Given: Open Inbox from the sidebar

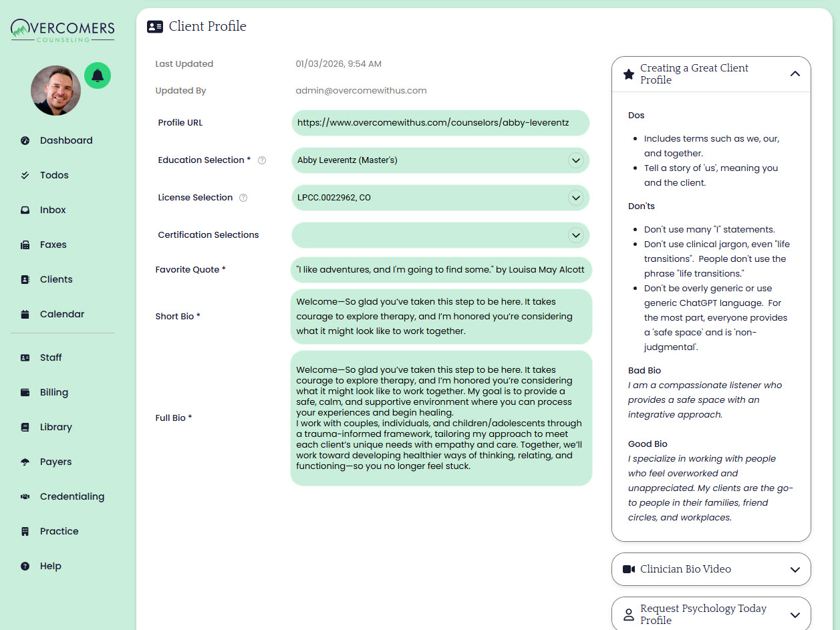Looking at the screenshot, I should (x=53, y=210).
